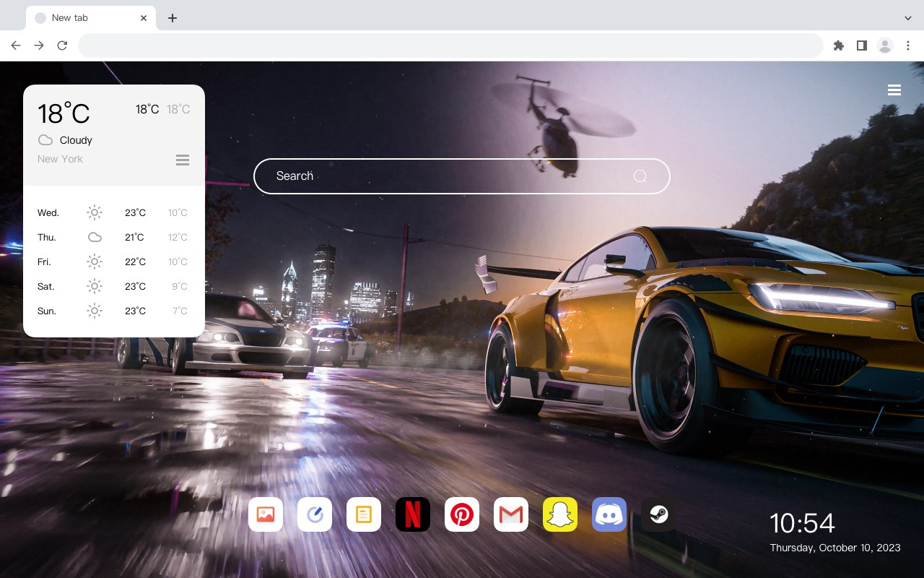Open the Chrome profile avatar

click(x=885, y=46)
